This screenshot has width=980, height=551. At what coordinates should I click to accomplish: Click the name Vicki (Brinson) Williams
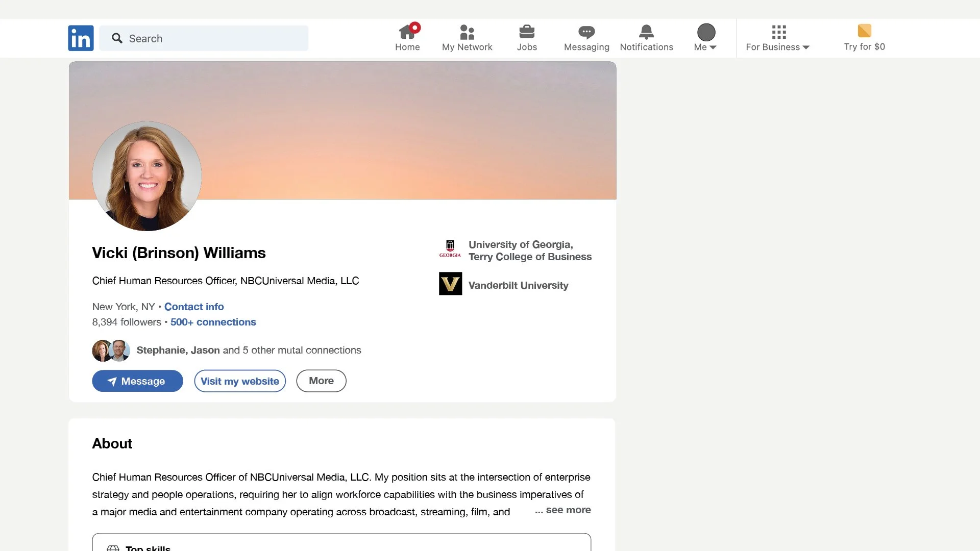(x=179, y=253)
